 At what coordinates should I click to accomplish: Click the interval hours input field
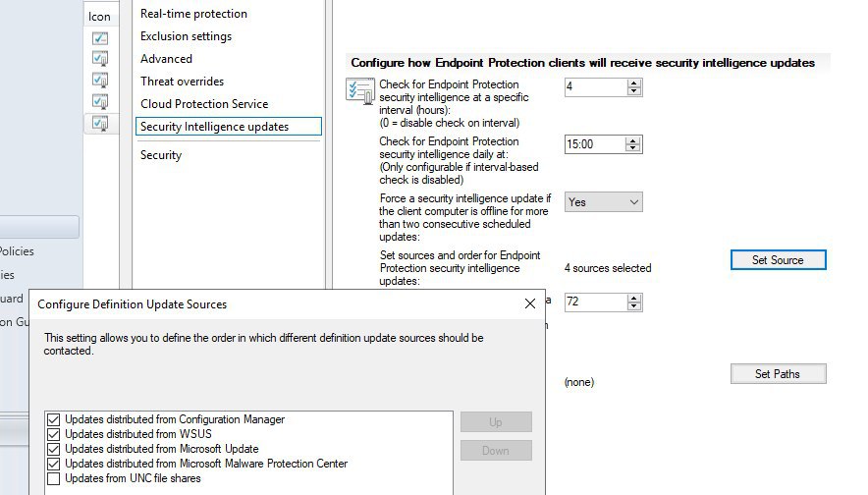[595, 87]
